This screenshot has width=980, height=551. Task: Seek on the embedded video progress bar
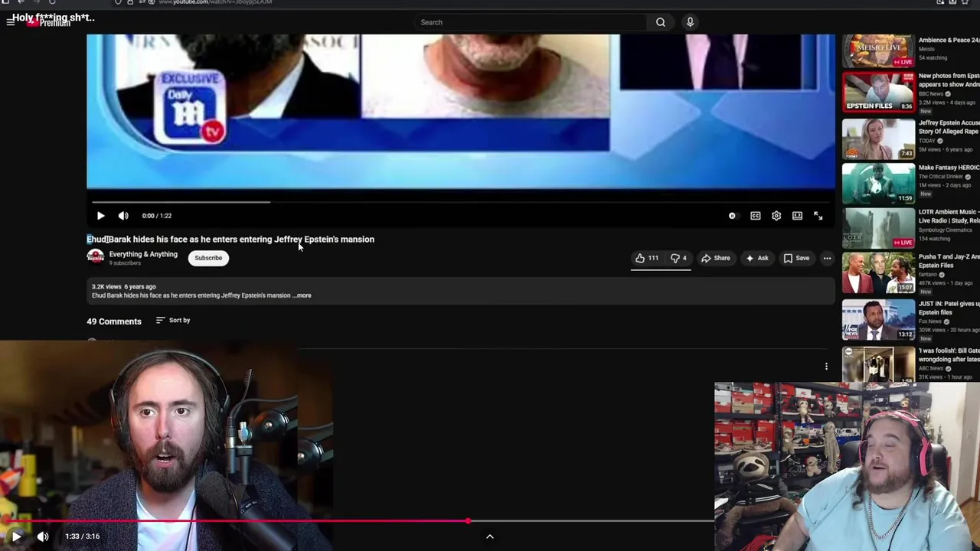[462, 202]
